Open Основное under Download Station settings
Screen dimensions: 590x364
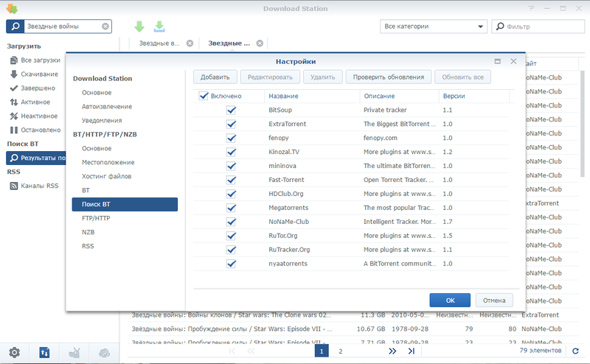(97, 93)
